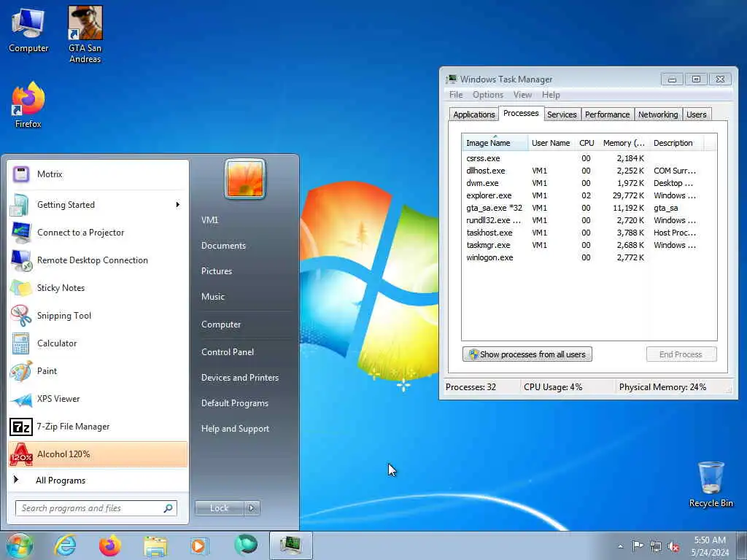Launch XPS Viewer
Viewport: 747px width, 560px height.
(x=98, y=399)
